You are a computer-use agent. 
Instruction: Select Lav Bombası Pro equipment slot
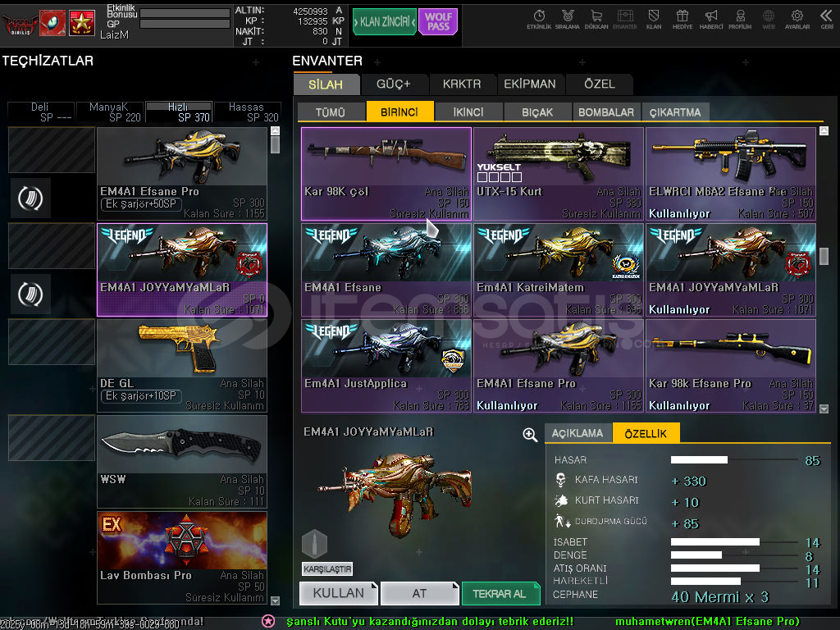(x=182, y=558)
